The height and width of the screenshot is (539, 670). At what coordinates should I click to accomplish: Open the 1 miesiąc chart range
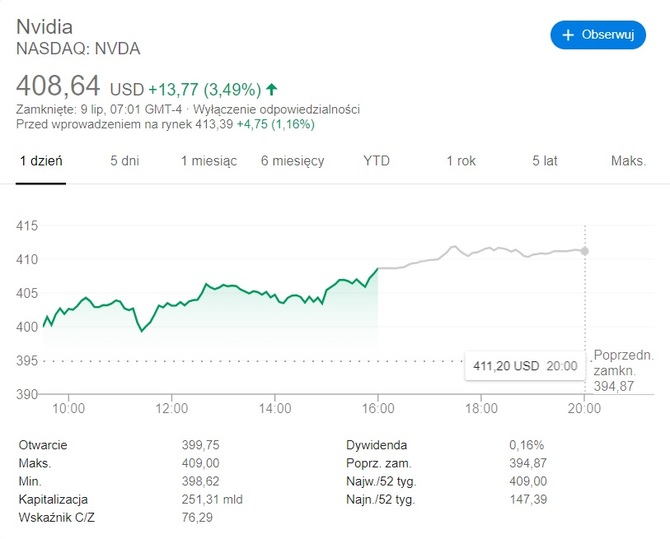click(209, 161)
